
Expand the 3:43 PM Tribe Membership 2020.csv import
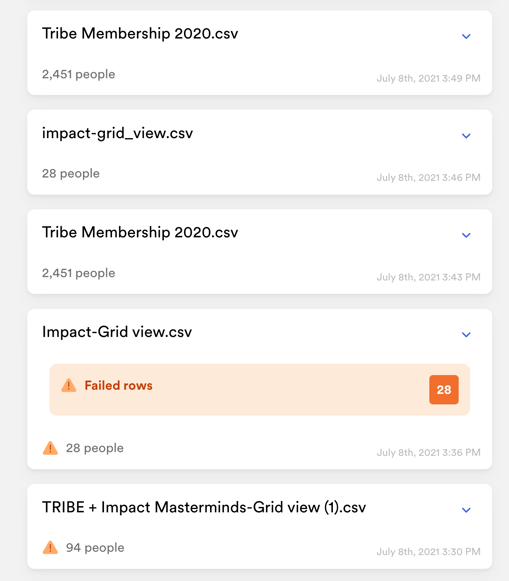tap(466, 235)
